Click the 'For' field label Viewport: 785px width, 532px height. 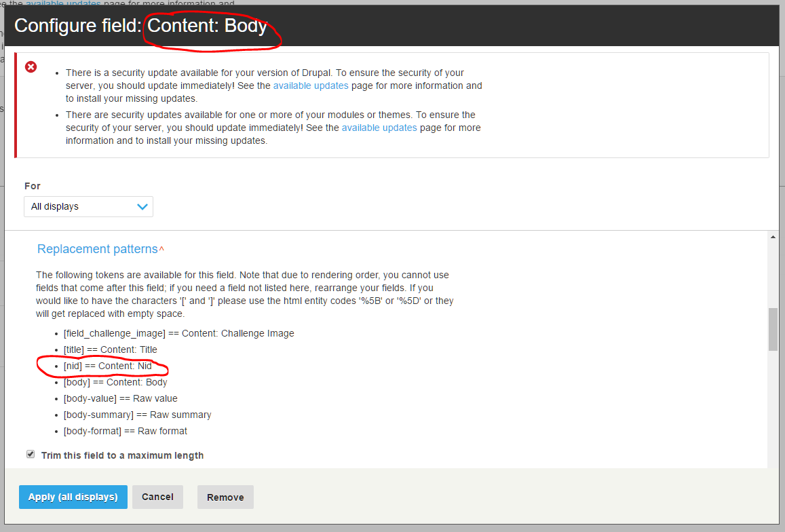tap(33, 186)
